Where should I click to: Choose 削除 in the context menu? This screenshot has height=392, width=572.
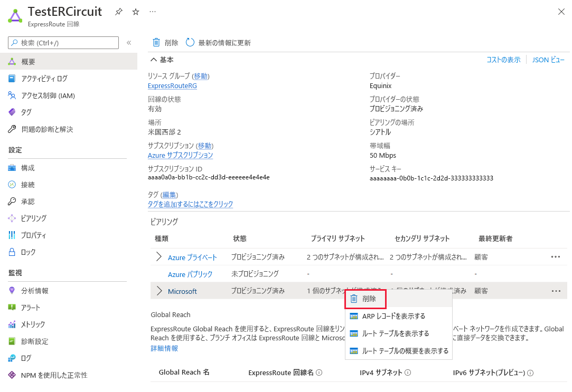click(x=398, y=299)
